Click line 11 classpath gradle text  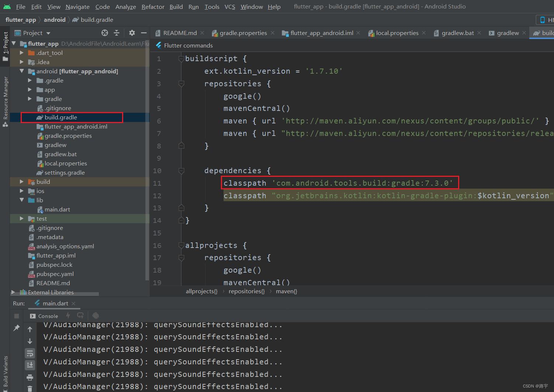(x=338, y=183)
